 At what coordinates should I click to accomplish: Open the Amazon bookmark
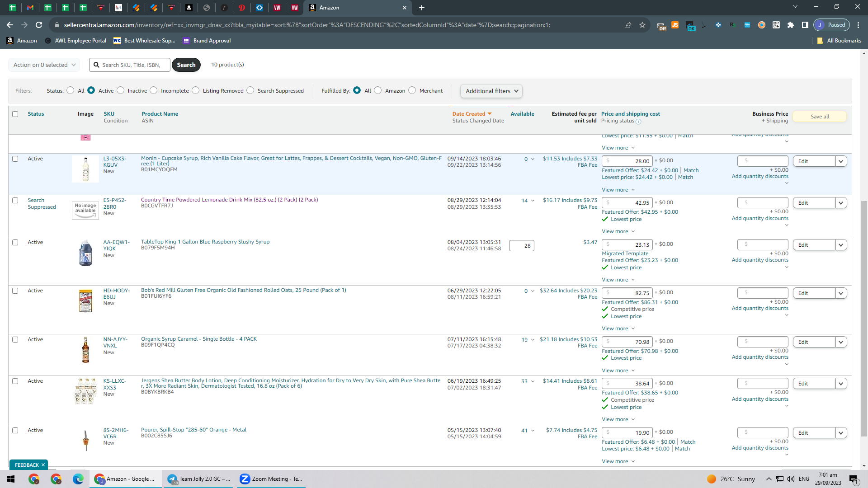22,41
